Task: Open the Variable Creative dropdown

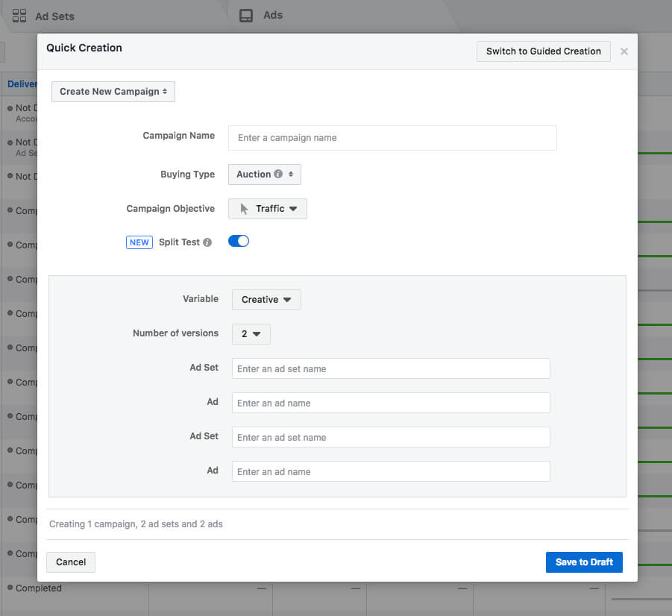Action: pos(266,300)
